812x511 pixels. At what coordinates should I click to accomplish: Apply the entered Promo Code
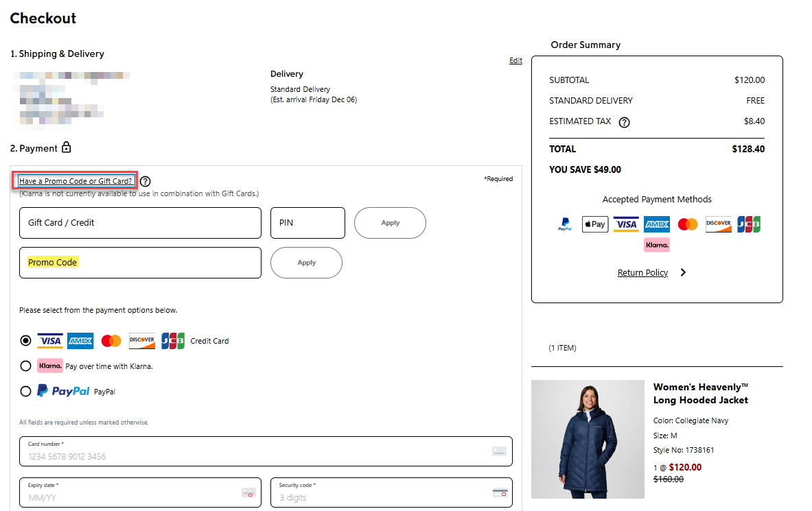pos(306,263)
